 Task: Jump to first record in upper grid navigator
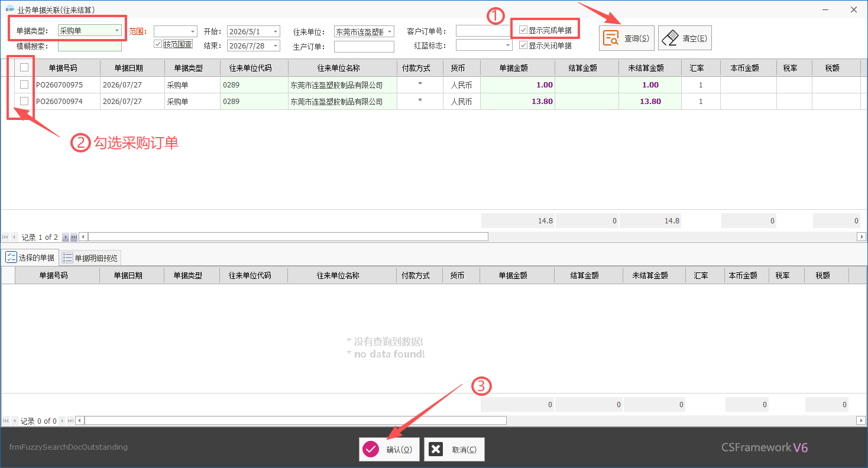pyautogui.click(x=6, y=237)
